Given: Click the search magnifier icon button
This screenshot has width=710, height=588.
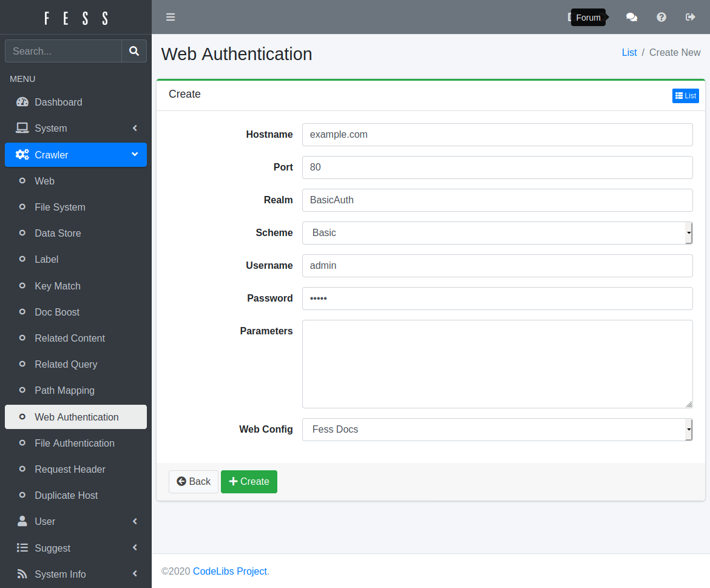Looking at the screenshot, I should 134,52.
